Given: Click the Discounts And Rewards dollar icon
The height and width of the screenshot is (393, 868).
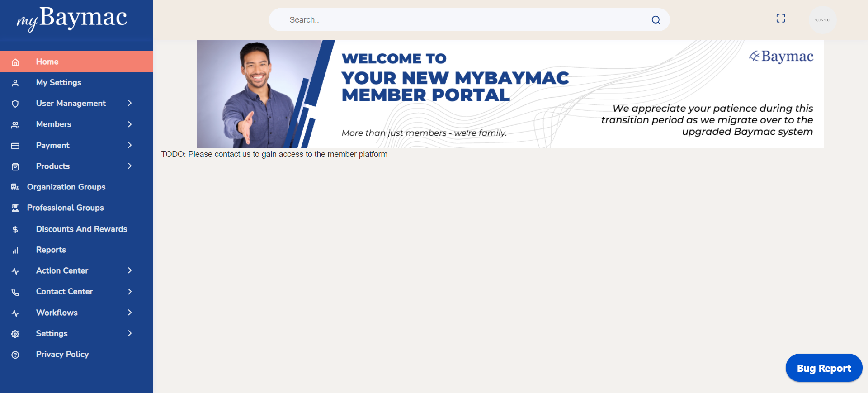Looking at the screenshot, I should tap(15, 229).
